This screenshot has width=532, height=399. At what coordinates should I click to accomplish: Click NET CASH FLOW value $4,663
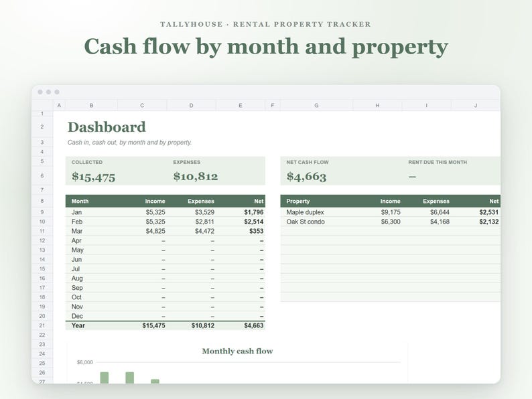tap(306, 176)
